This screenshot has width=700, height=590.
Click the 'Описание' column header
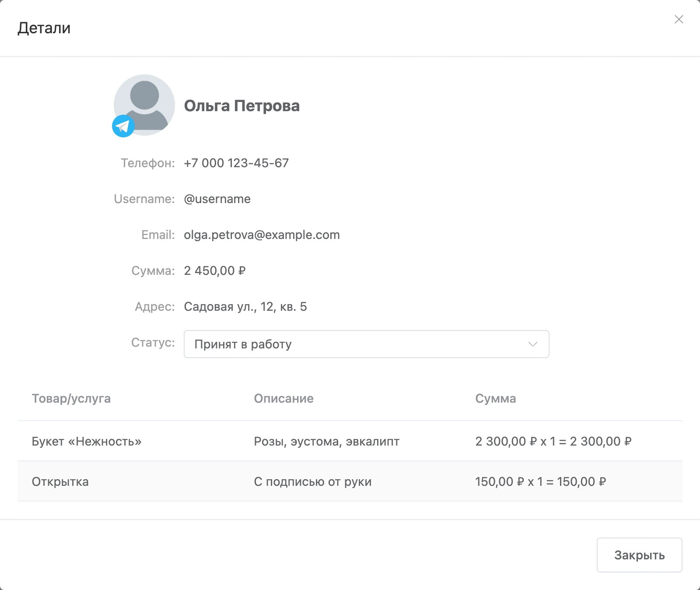click(283, 398)
